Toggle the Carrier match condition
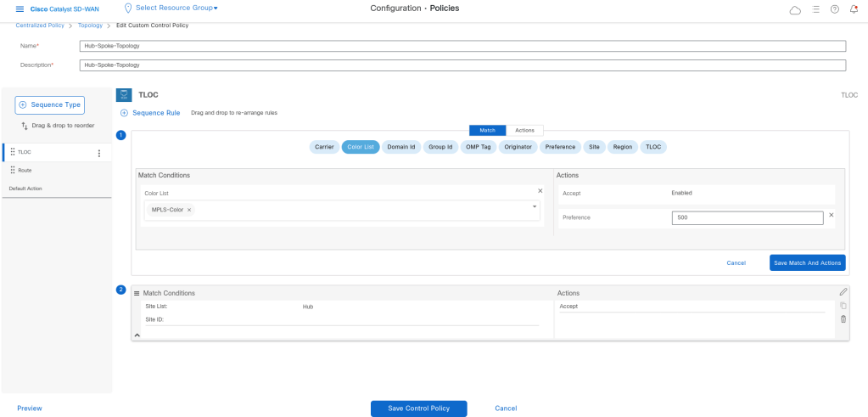The width and height of the screenshot is (868, 417). click(324, 147)
